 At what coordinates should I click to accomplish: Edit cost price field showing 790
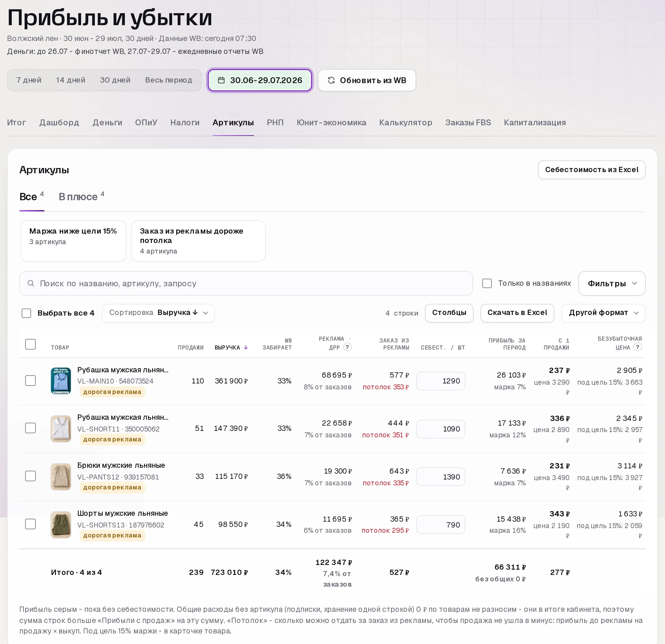[x=441, y=525]
